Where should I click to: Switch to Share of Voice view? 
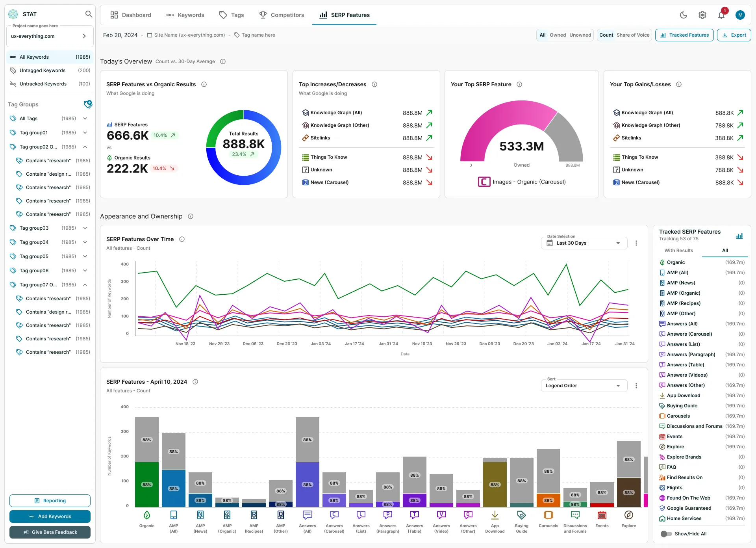(633, 35)
